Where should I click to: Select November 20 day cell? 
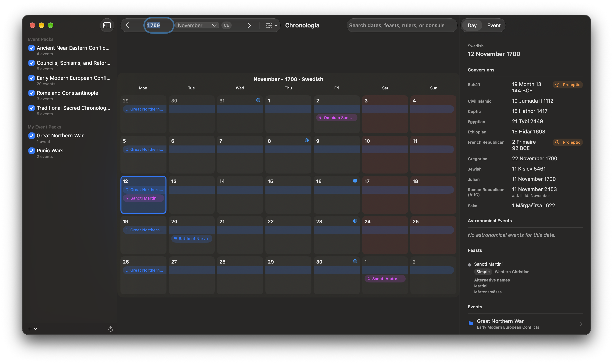192,235
